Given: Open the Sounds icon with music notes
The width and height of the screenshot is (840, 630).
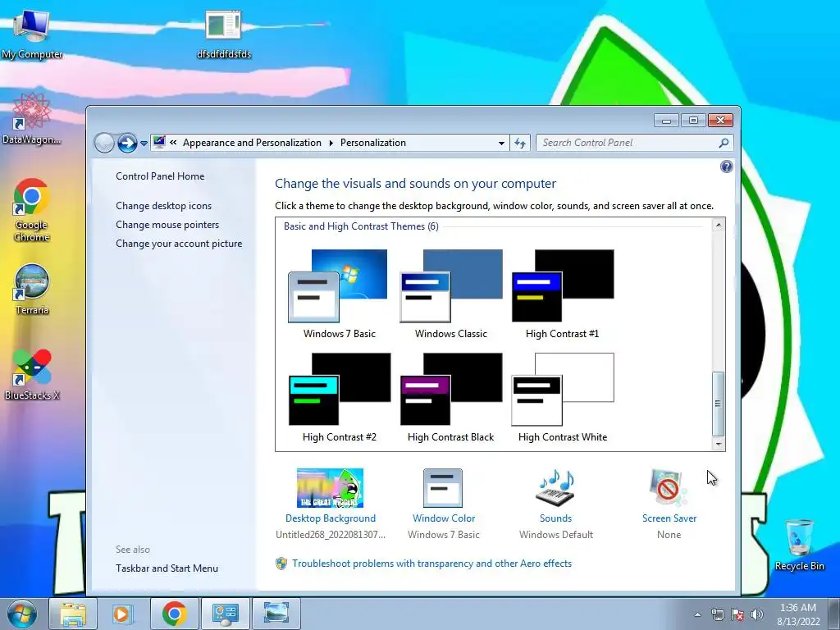Looking at the screenshot, I should click(555, 488).
